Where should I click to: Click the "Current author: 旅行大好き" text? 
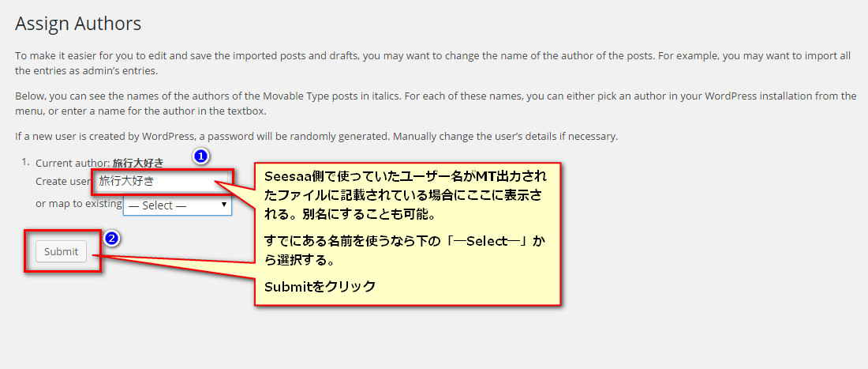pyautogui.click(x=99, y=163)
